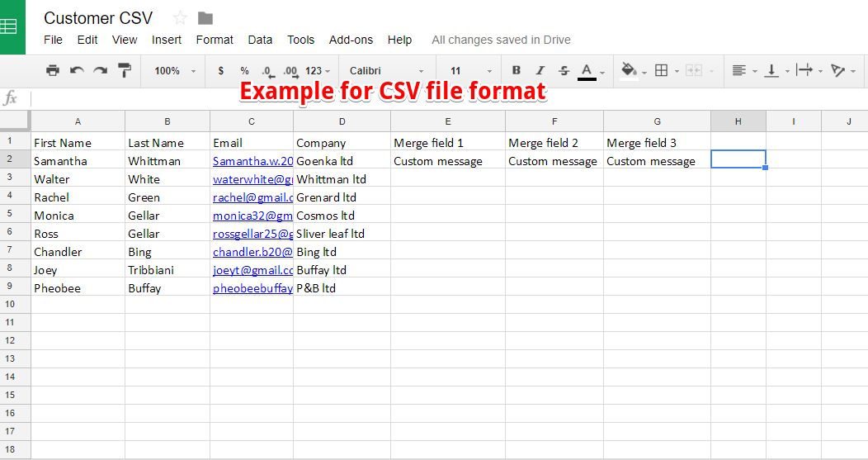The image size is (868, 460).
Task: Open rossgellar25 email link
Action: click(253, 234)
